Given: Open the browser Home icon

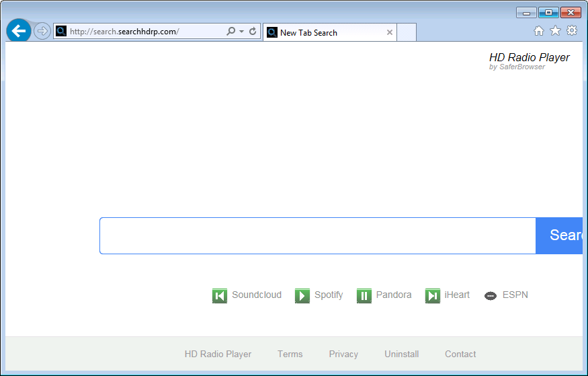Looking at the screenshot, I should [539, 31].
